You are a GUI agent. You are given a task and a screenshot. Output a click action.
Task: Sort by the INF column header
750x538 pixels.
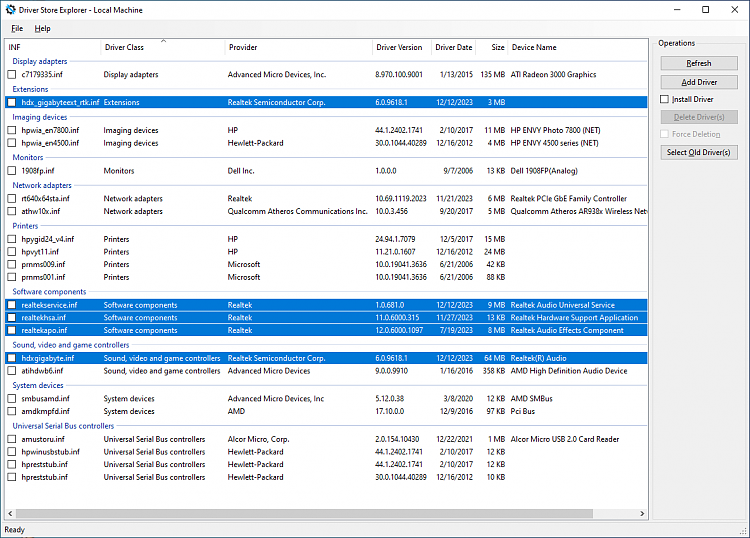click(53, 47)
